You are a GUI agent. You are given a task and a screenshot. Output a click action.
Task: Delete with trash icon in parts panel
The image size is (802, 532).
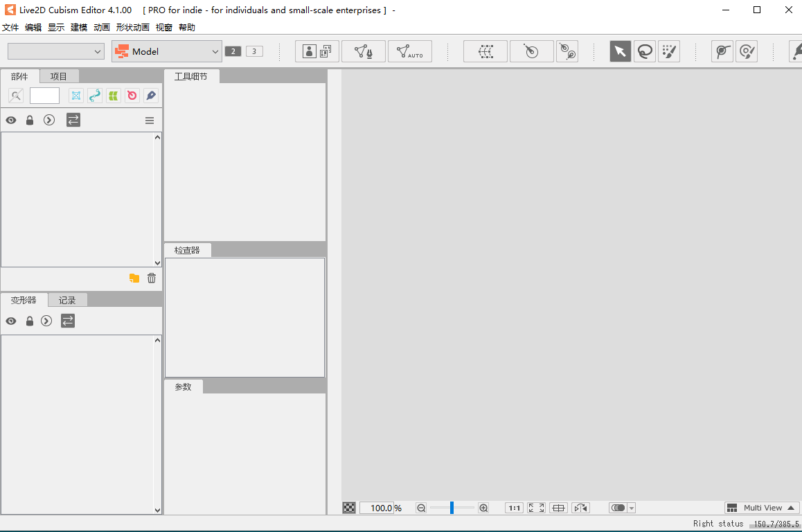[x=152, y=278]
